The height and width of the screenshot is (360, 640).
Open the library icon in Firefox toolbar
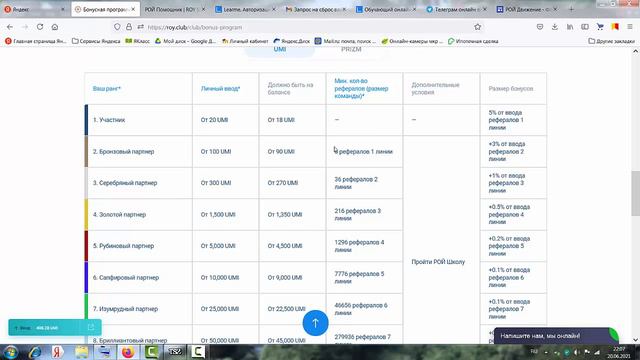click(x=570, y=27)
